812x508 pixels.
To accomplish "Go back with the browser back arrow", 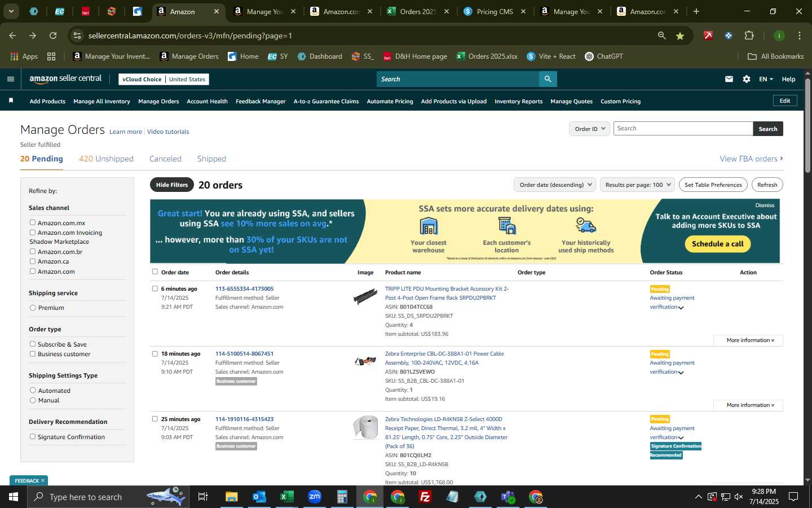I will click(x=12, y=36).
